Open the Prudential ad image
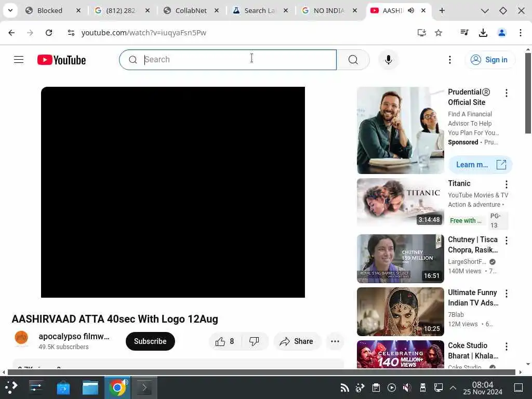The width and height of the screenshot is (532, 399). pyautogui.click(x=401, y=130)
